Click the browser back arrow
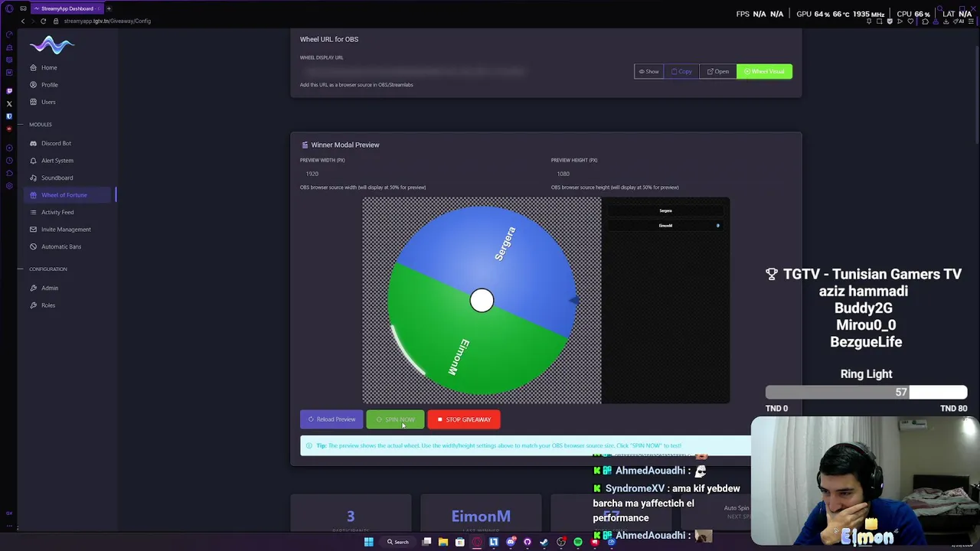Screen dimensions: 980x551 tap(23, 21)
